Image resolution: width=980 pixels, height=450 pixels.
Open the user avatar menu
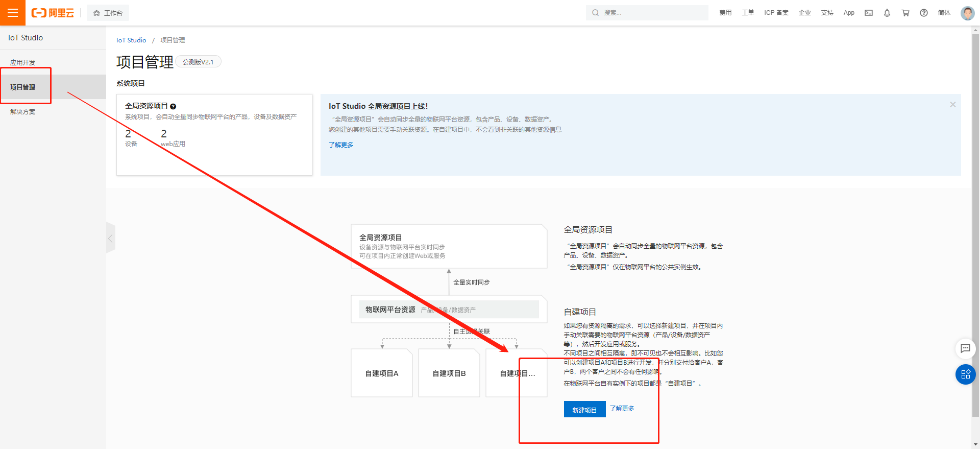(967, 13)
